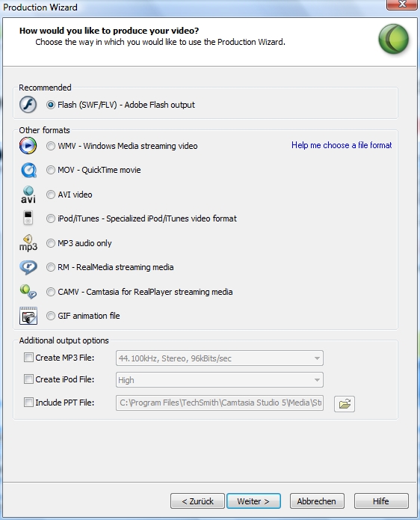Select MP3 audio only radio button
This screenshot has height=520, width=420.
tap(51, 243)
